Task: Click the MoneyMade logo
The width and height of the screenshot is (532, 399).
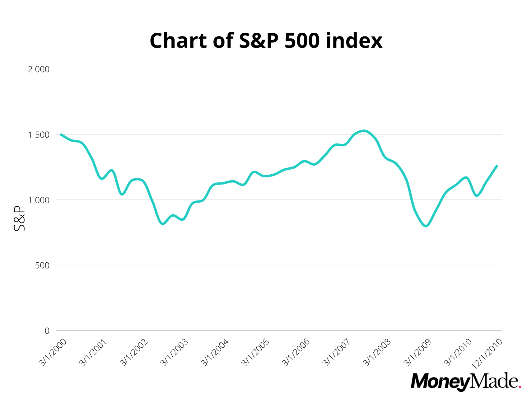Action: 465,381
